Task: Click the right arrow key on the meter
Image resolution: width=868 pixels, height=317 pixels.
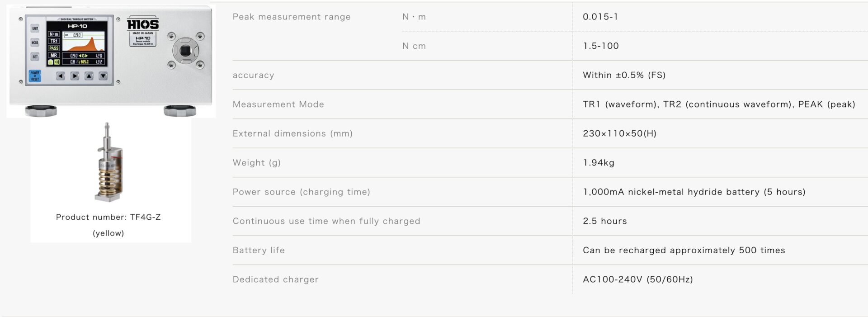Action: (75, 76)
